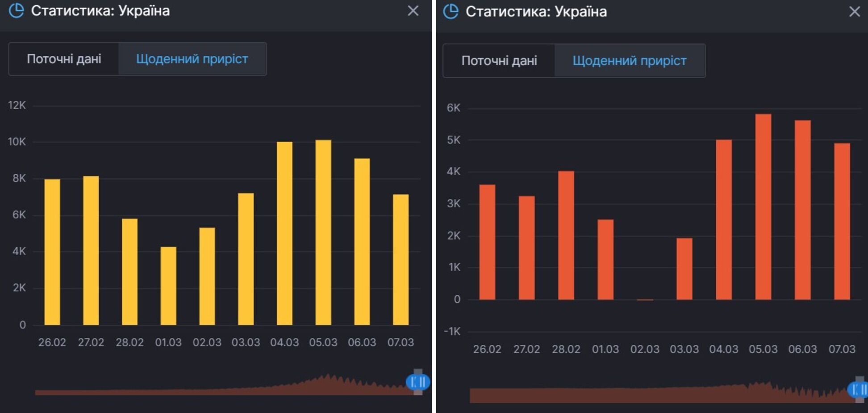The width and height of the screenshot is (868, 413).
Task: Click the left panel title Статистика: Україна
Action: (100, 10)
